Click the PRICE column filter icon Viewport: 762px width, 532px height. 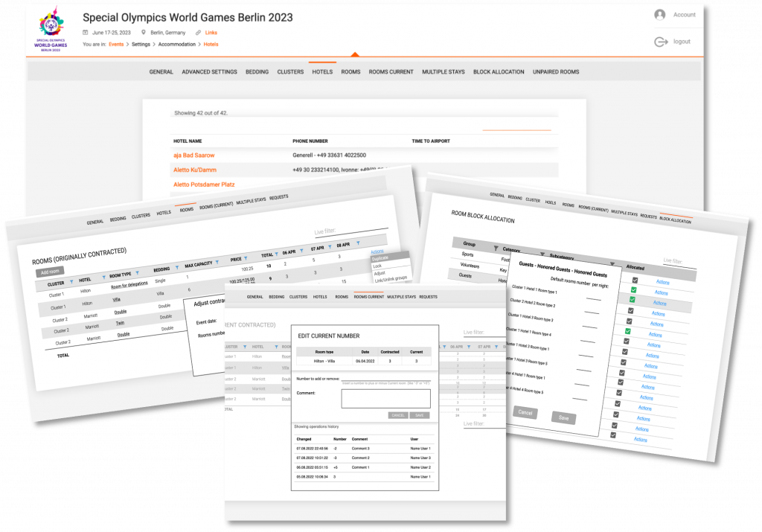tap(246, 258)
